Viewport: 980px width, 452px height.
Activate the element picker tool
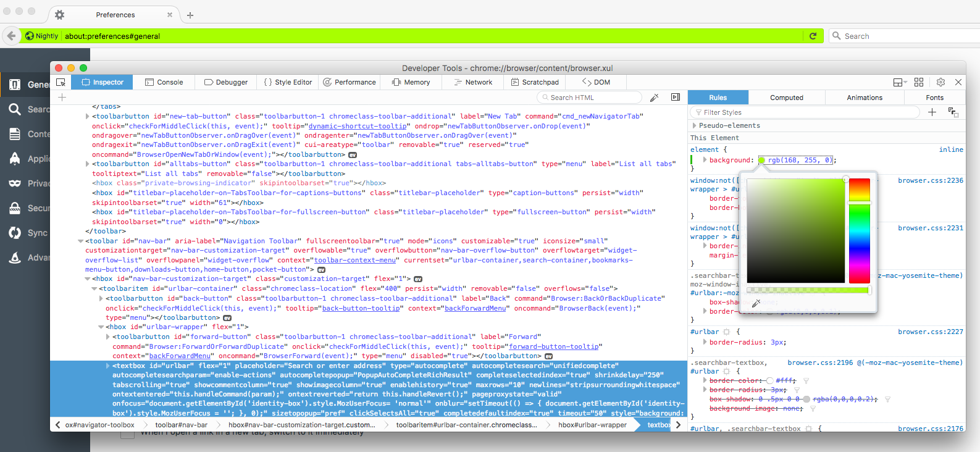pos(61,82)
